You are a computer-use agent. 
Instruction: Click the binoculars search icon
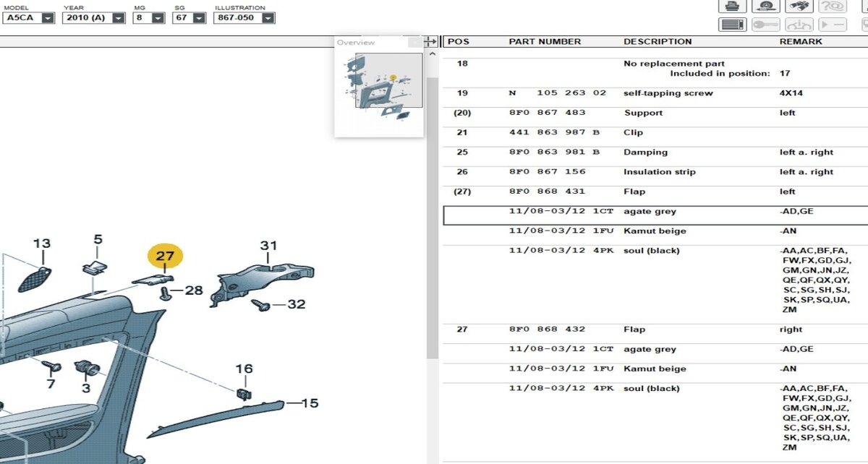pyautogui.click(x=799, y=7)
